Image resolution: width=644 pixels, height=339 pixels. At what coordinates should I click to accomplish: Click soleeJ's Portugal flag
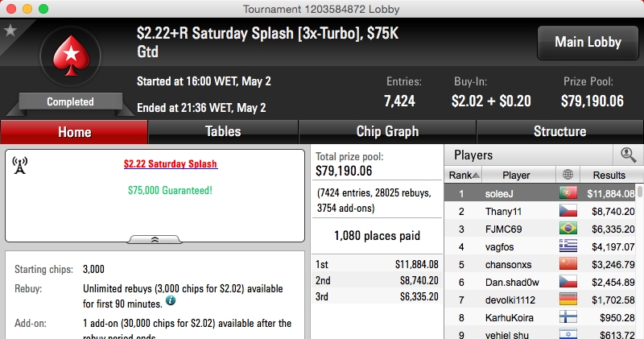[x=568, y=193]
